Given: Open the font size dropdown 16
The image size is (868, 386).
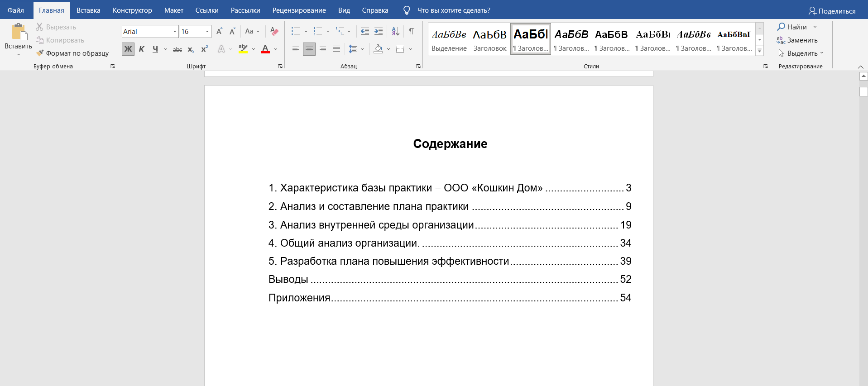Looking at the screenshot, I should tap(207, 32).
